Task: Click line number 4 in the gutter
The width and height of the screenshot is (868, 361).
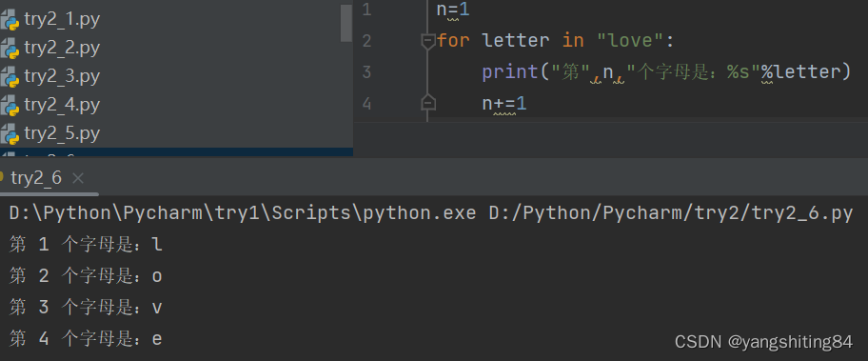Action: [x=367, y=104]
